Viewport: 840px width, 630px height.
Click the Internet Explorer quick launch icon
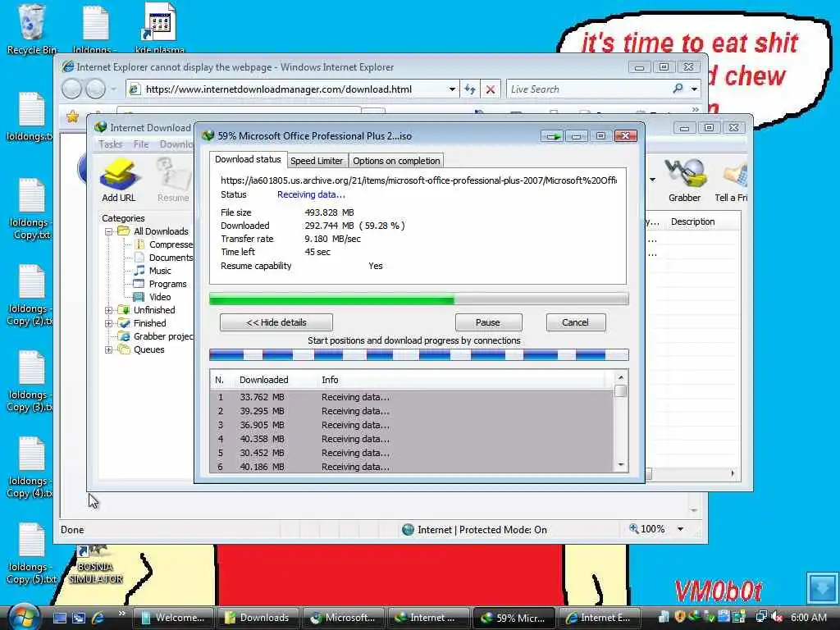coord(98,618)
